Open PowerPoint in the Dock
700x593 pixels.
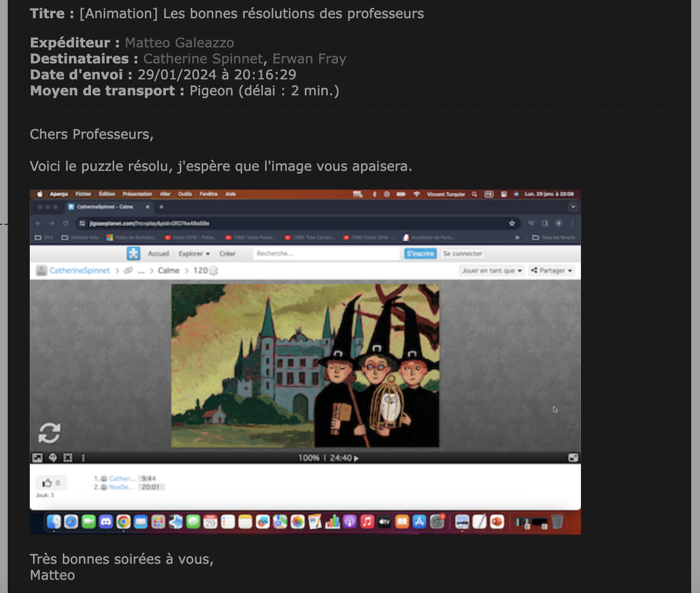click(497, 521)
